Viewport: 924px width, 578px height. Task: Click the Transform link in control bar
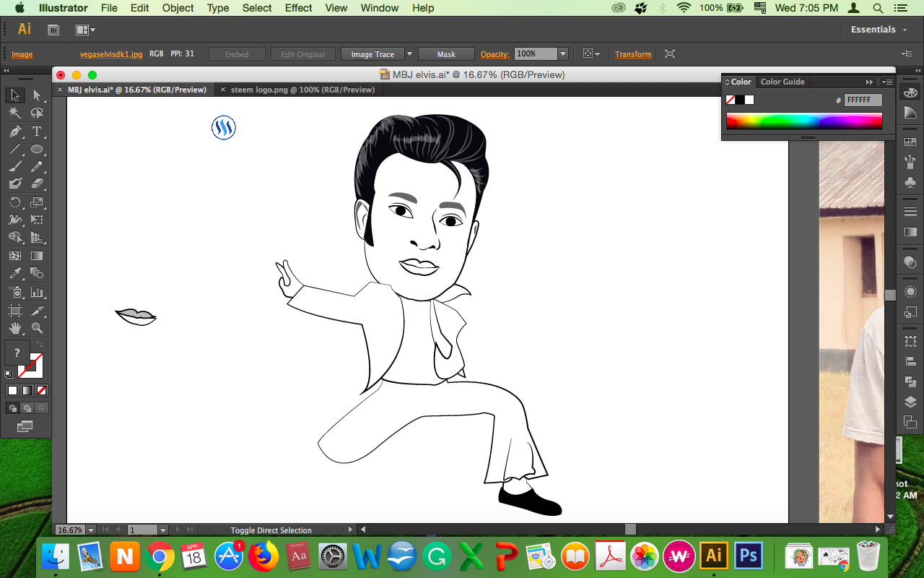633,54
